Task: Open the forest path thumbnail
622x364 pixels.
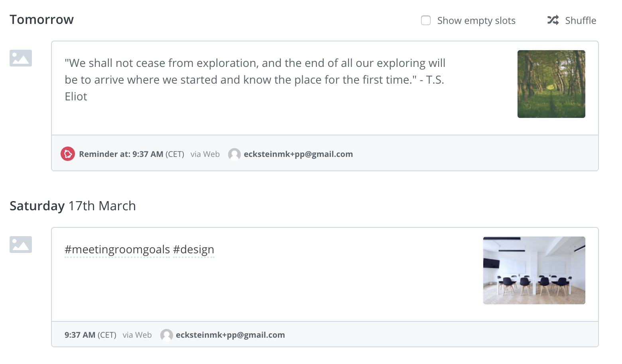Action: 551,84
